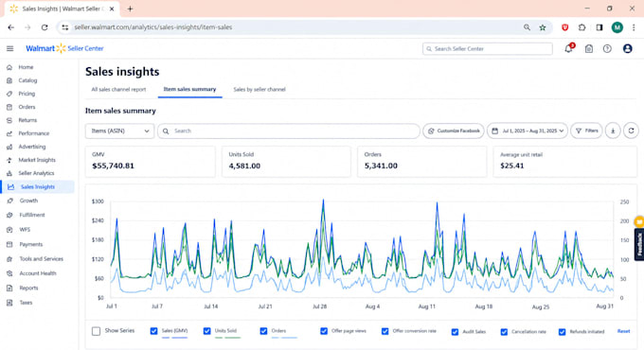The height and width of the screenshot is (350, 644).
Task: Open Payments in the sidebar
Action: pyautogui.click(x=31, y=245)
